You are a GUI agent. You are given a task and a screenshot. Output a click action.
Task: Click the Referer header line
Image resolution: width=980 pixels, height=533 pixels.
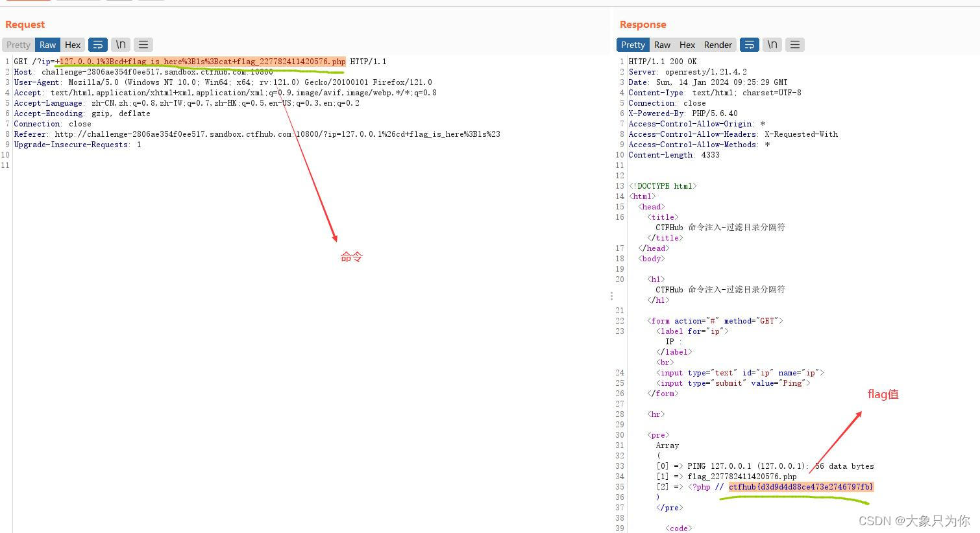pyautogui.click(x=257, y=134)
